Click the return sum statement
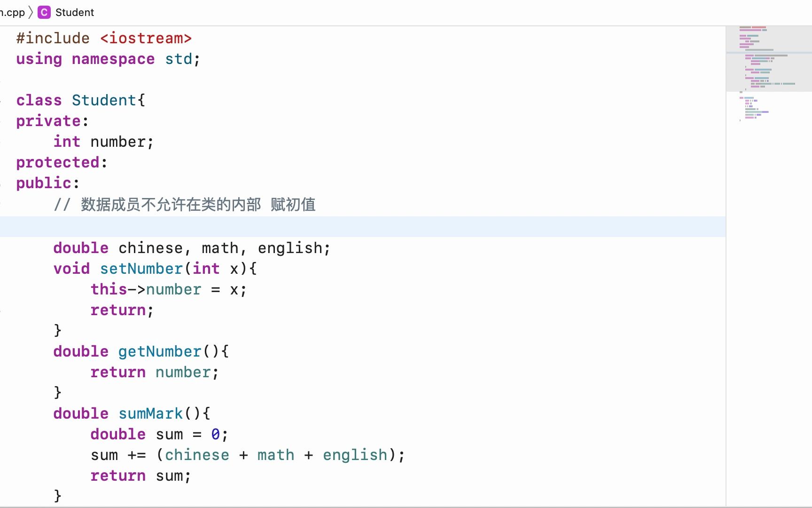Screen dimensions: 812x508 (x=141, y=476)
